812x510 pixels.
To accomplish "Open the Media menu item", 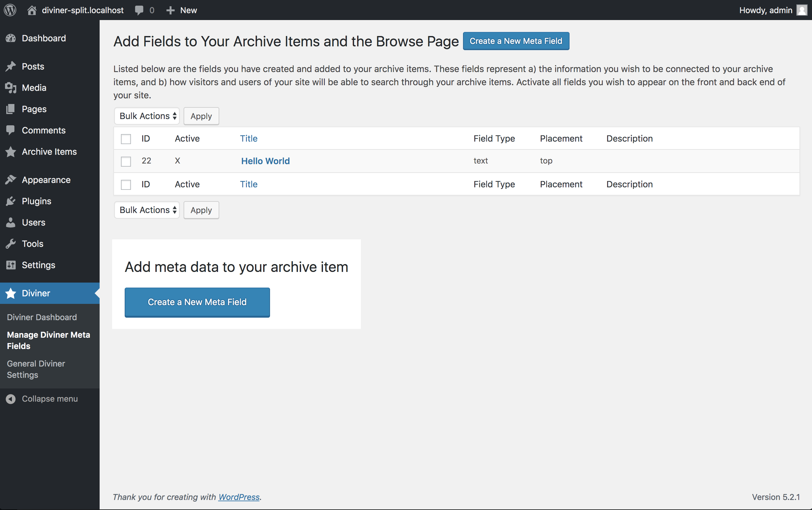I will tap(34, 88).
